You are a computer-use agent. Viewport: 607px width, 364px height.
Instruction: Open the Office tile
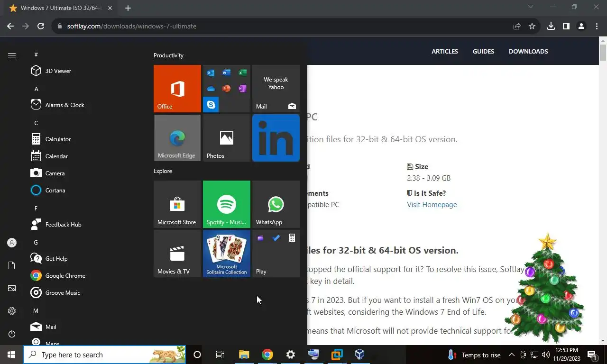177,89
